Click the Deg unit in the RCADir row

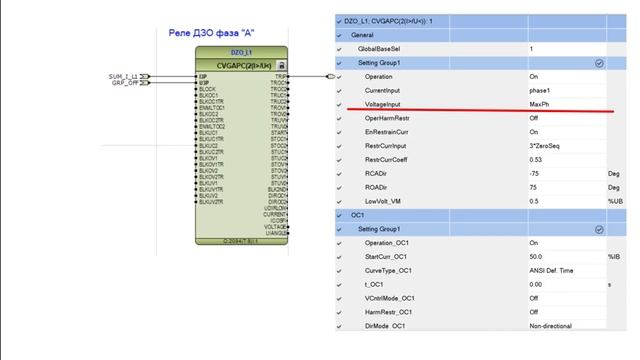click(x=613, y=174)
